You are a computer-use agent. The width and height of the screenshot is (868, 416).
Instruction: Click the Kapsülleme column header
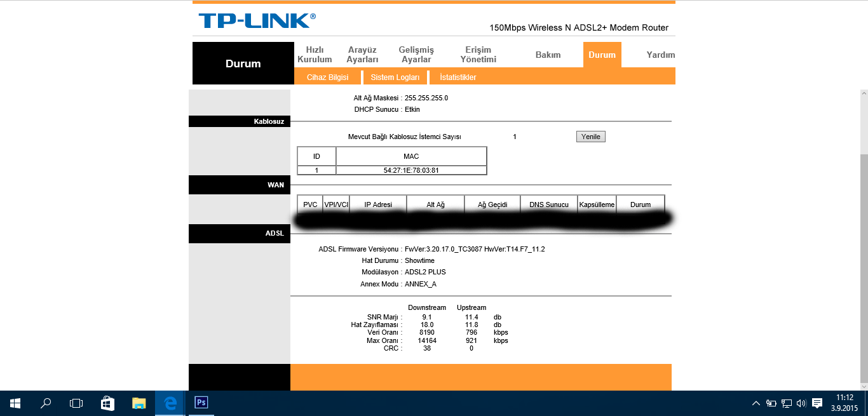597,205
